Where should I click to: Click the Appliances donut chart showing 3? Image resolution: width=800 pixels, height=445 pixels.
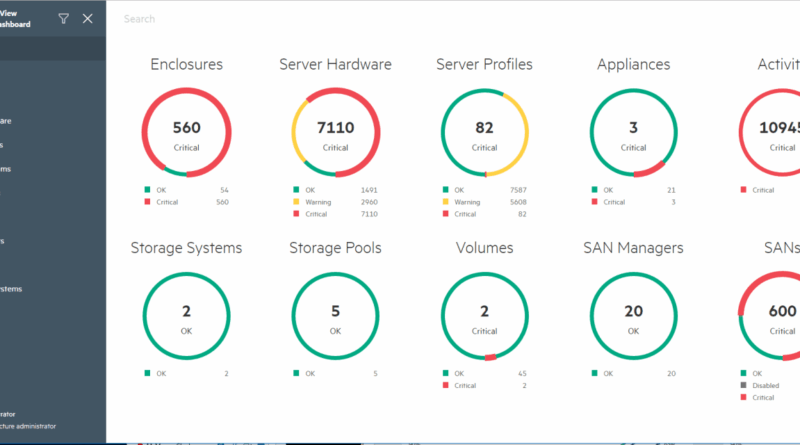click(633, 133)
